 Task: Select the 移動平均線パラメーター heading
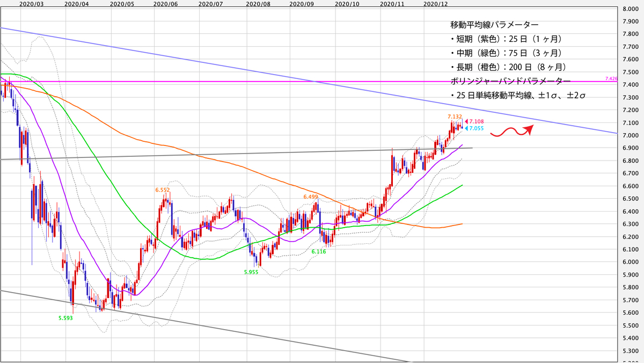pyautogui.click(x=495, y=25)
